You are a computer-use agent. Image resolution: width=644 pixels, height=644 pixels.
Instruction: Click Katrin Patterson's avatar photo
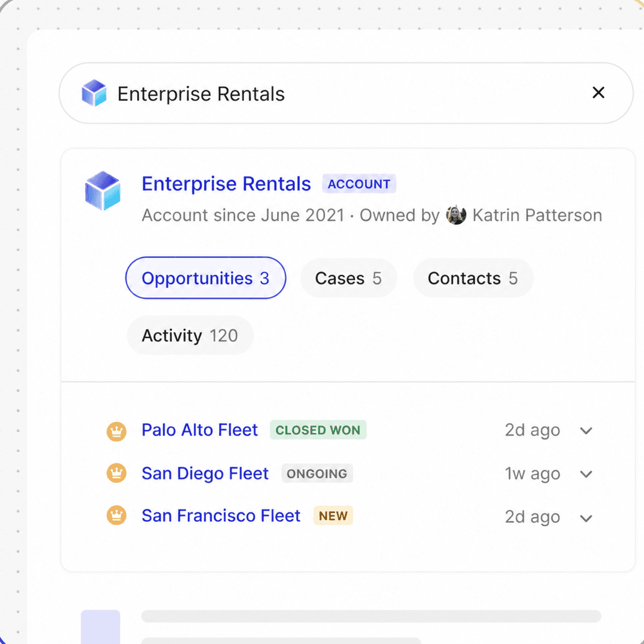point(456,215)
